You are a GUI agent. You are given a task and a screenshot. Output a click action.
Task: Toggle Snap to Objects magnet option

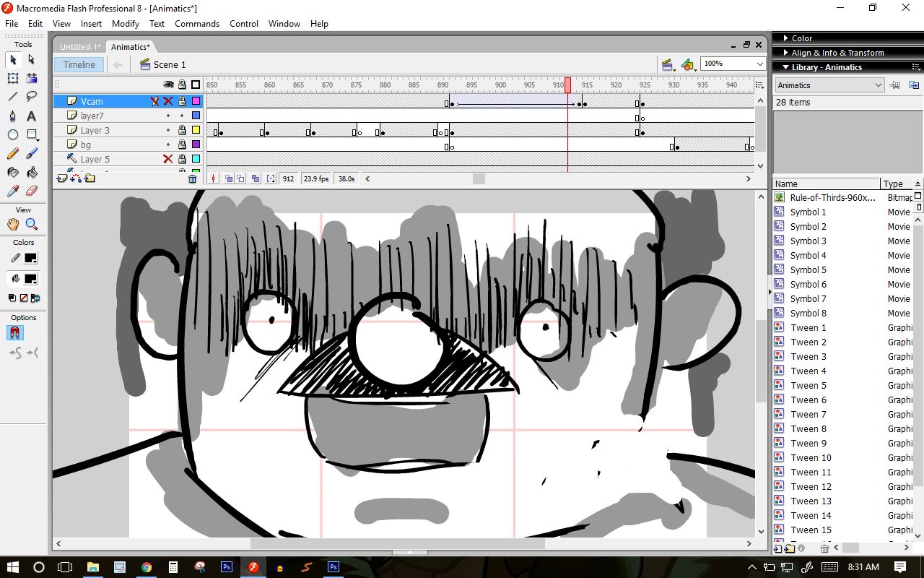point(14,332)
